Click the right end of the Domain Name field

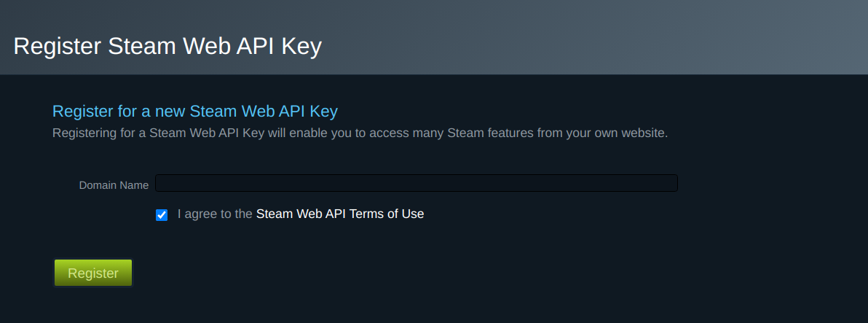click(x=666, y=183)
